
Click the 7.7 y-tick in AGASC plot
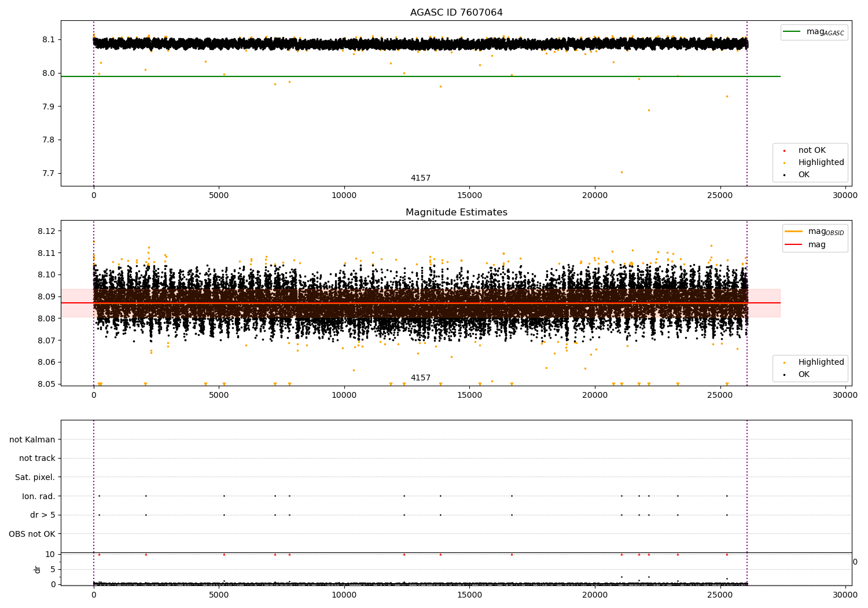coord(49,174)
